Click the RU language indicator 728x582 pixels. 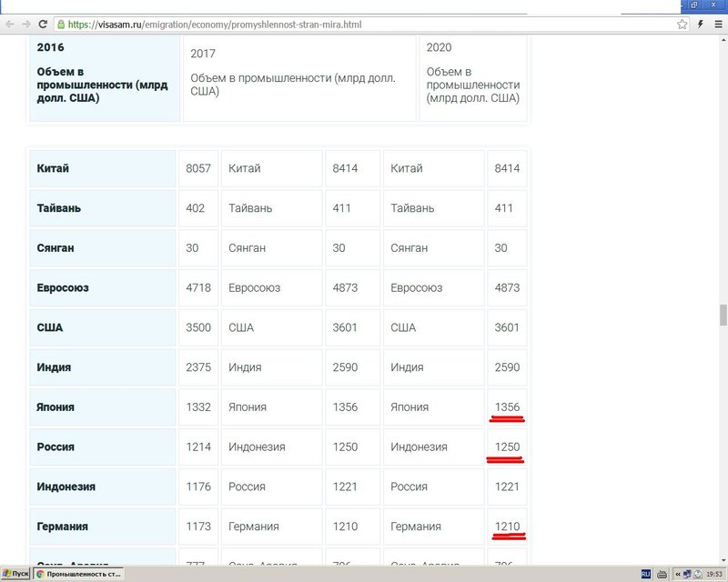pos(646,574)
